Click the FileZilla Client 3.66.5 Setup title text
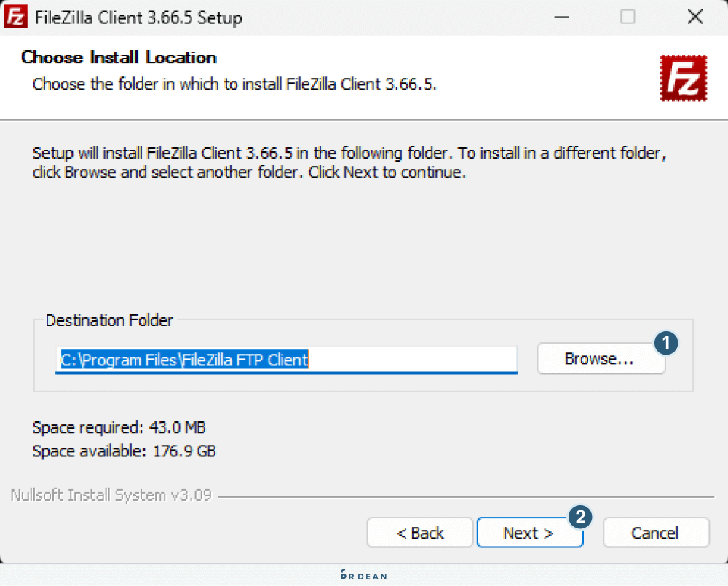 pos(139,17)
